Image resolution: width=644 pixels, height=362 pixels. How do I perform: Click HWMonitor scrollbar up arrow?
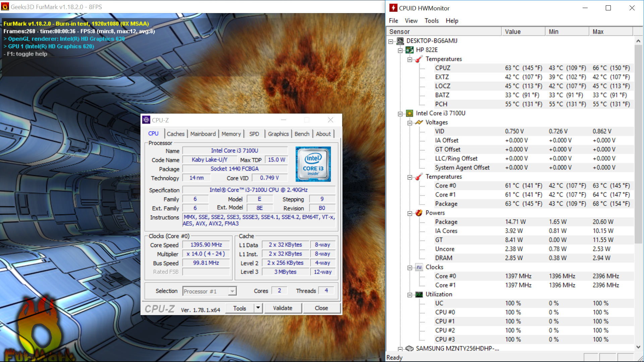click(x=638, y=41)
